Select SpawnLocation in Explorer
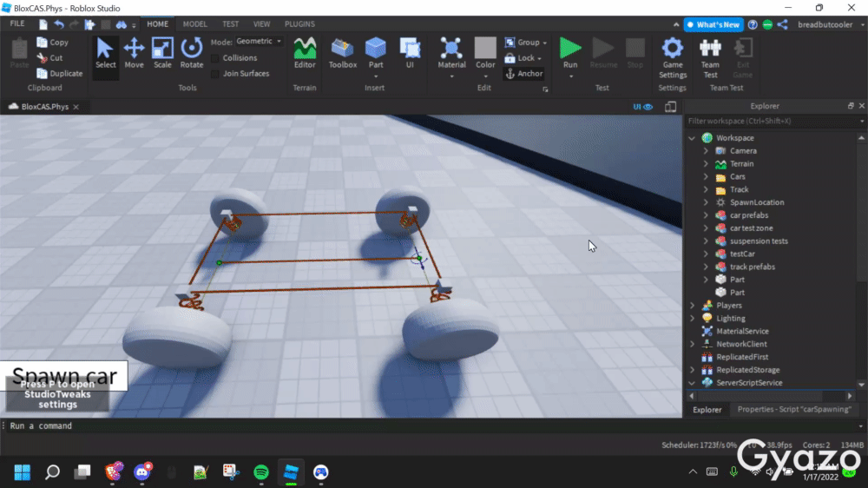Viewport: 868px width, 488px height. tap(757, 202)
